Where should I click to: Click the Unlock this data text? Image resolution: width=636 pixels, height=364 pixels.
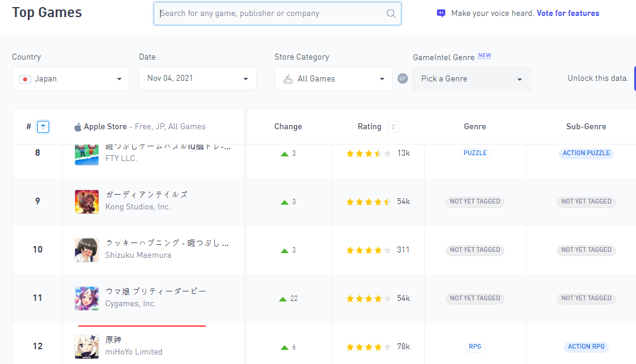598,78
